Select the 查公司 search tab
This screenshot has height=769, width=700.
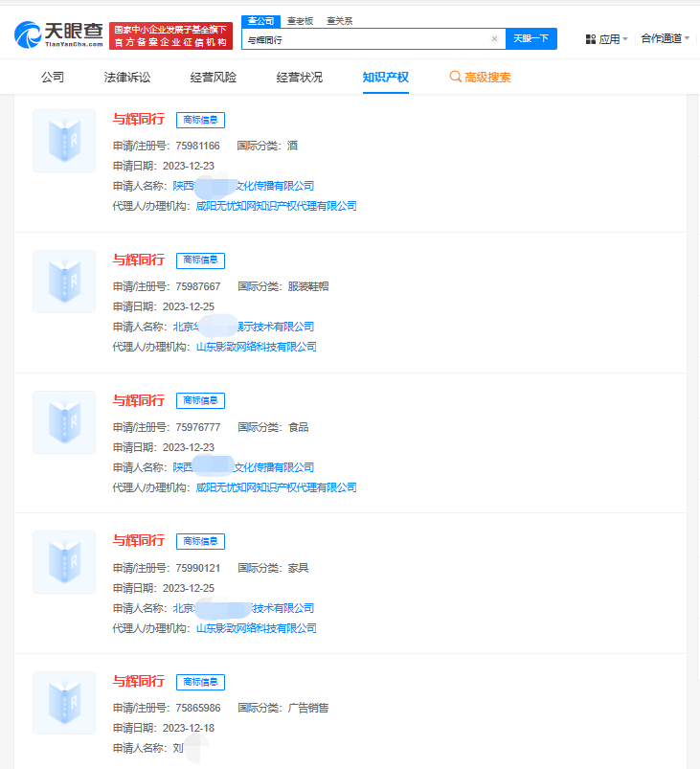tap(261, 21)
